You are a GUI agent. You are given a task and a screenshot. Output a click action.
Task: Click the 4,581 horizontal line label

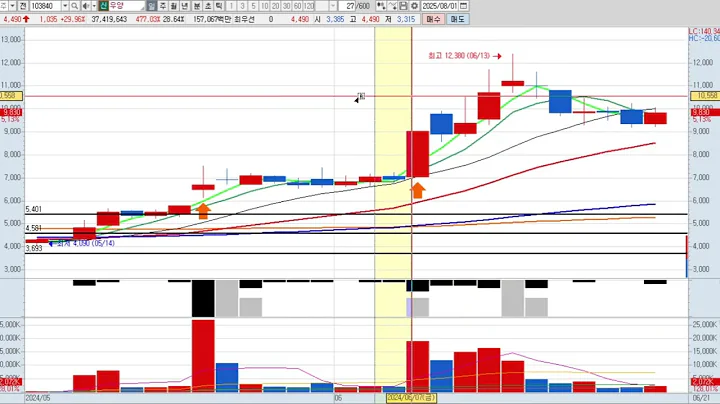coord(34,228)
